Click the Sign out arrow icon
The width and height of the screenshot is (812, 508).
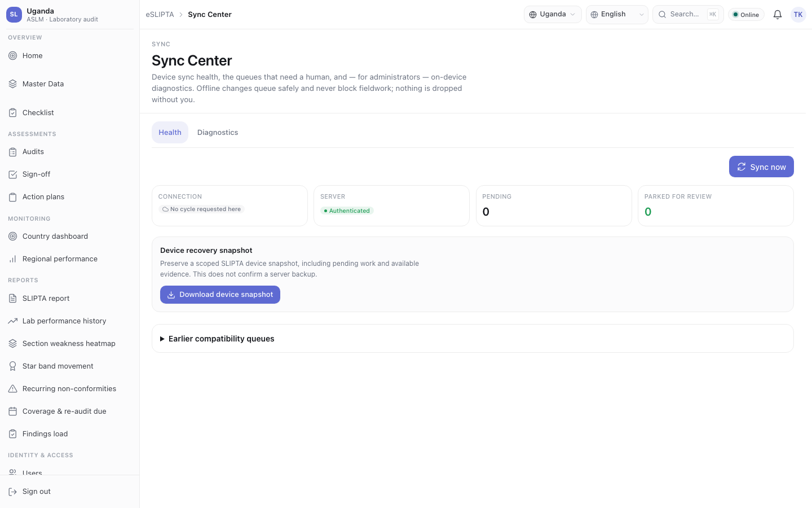(x=12, y=491)
